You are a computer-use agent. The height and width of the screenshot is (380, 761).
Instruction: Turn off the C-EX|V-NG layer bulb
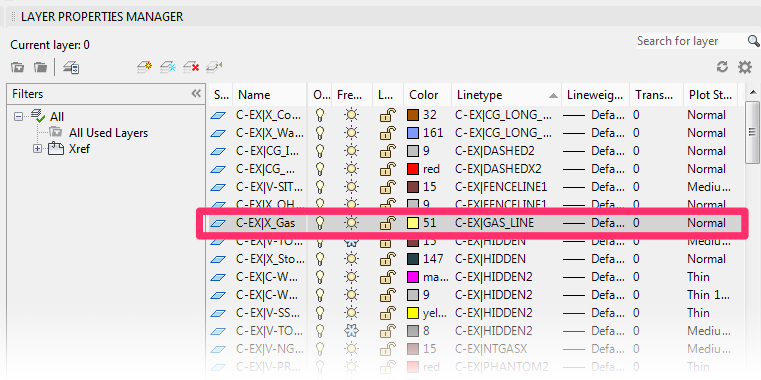point(319,348)
